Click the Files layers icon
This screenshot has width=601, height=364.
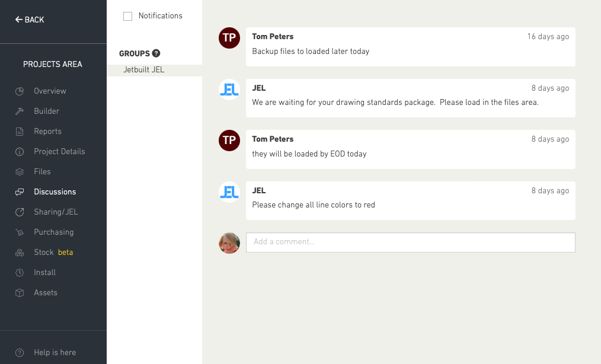pyautogui.click(x=20, y=172)
